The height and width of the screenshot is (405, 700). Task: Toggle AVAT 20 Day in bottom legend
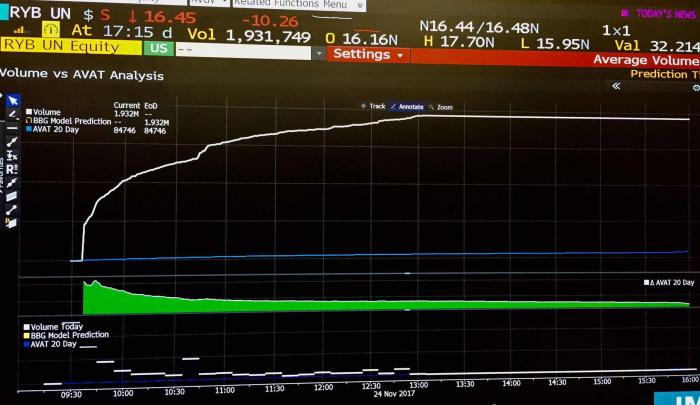(x=27, y=345)
